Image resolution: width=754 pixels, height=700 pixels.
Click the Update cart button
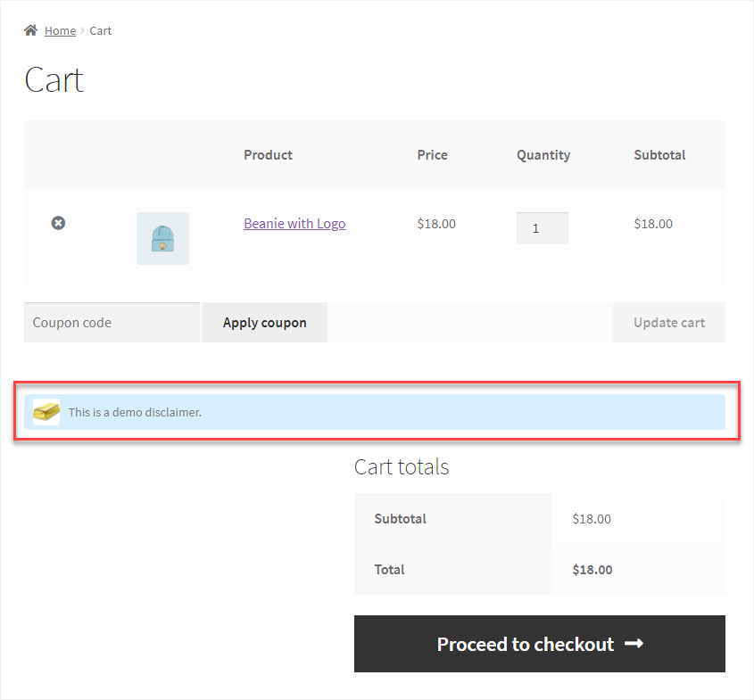pyautogui.click(x=669, y=323)
